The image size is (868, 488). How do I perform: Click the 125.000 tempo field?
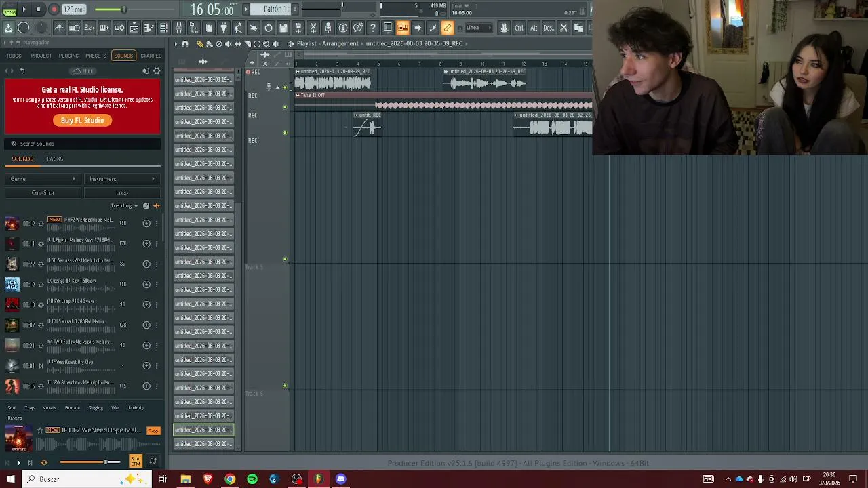(73, 9)
